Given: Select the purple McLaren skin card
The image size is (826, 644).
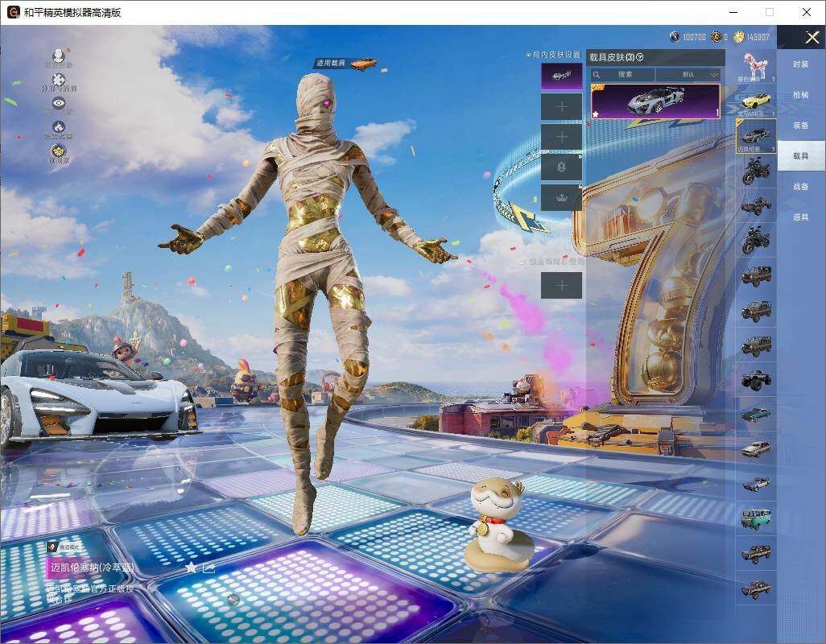Looking at the screenshot, I should (655, 101).
